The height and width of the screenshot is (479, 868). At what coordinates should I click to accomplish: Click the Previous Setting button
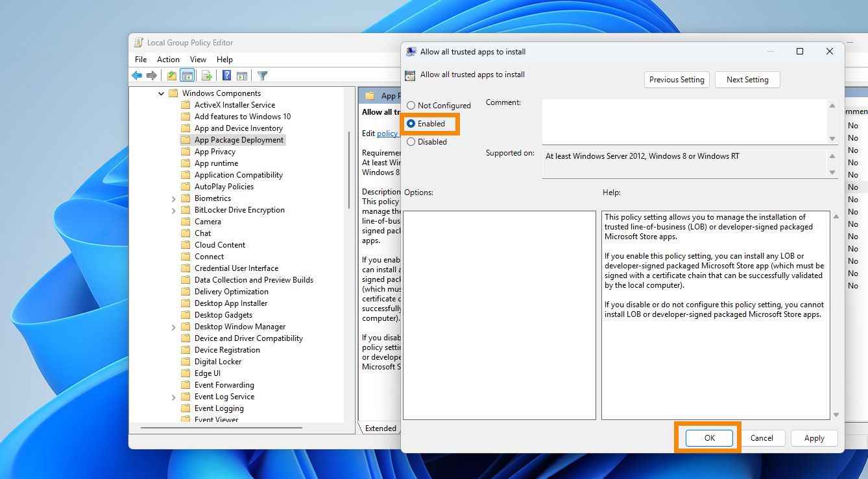[x=677, y=80]
